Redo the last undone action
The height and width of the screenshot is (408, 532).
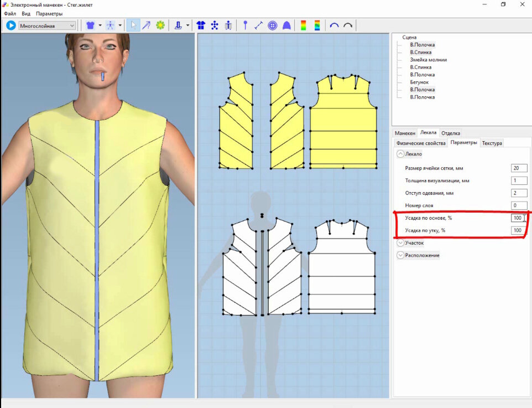point(348,25)
